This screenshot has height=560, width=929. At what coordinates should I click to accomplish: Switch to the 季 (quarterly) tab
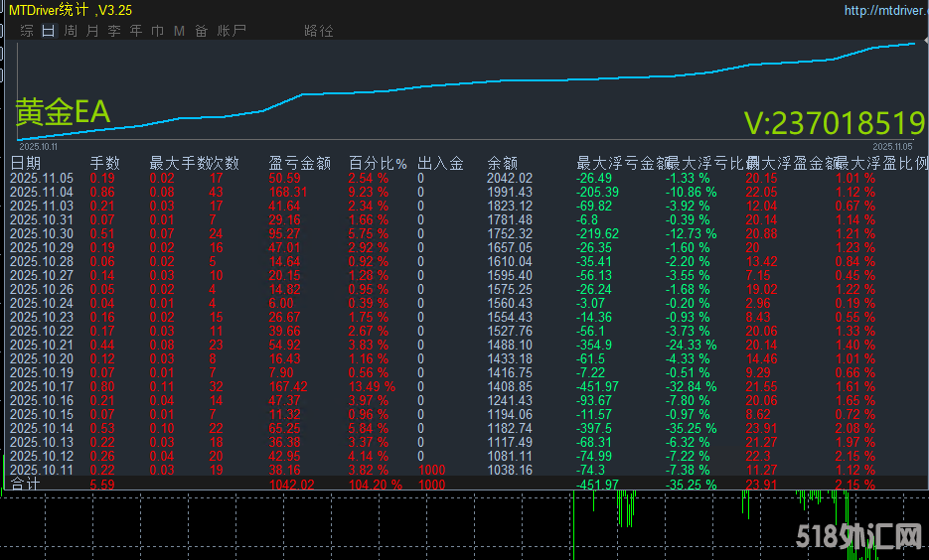click(114, 31)
